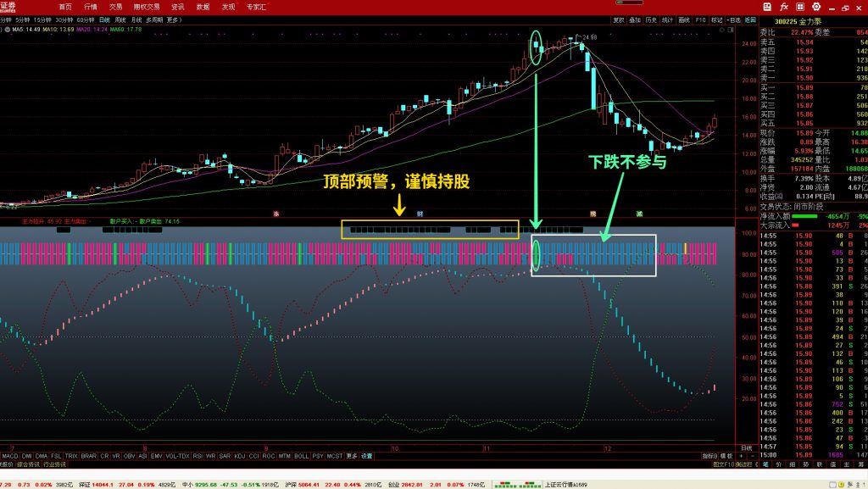This screenshot has height=489, width=868.
Task: Open the 日线 period selector at chart bottom-right
Action: pyautogui.click(x=746, y=447)
